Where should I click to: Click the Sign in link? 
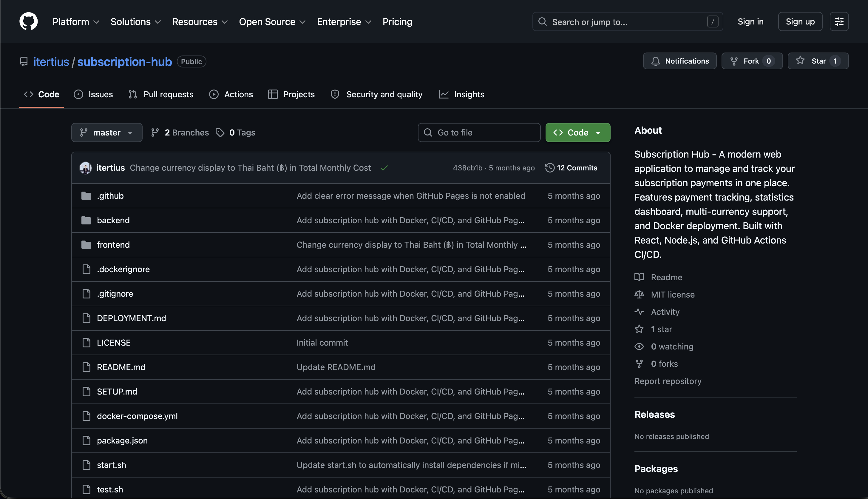click(750, 21)
